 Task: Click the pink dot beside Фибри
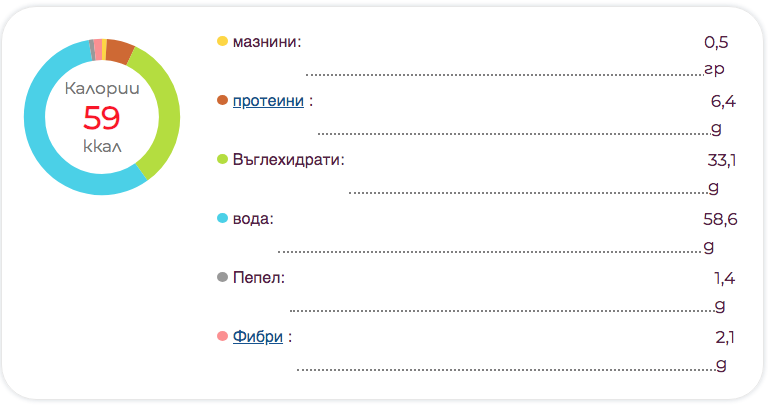click(x=222, y=336)
